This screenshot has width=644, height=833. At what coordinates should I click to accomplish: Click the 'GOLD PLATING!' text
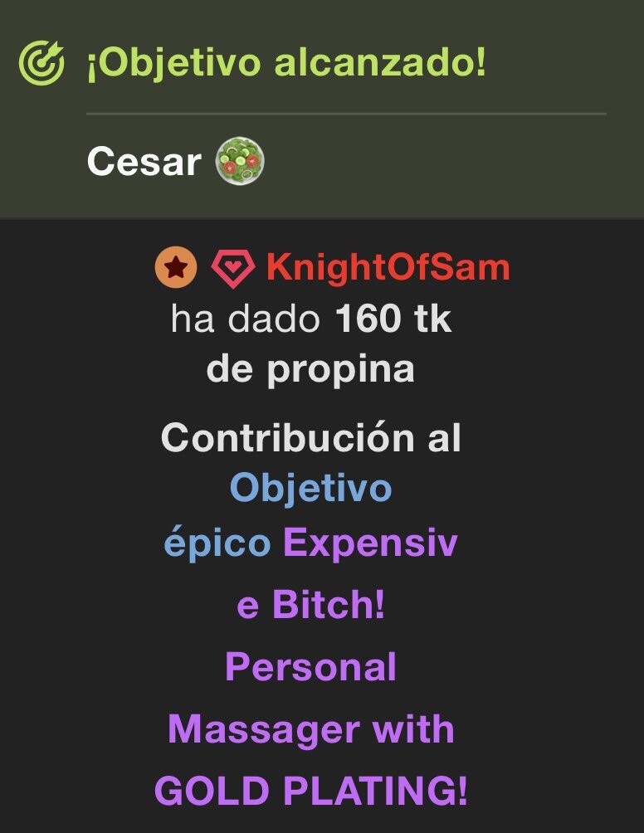tap(311, 791)
